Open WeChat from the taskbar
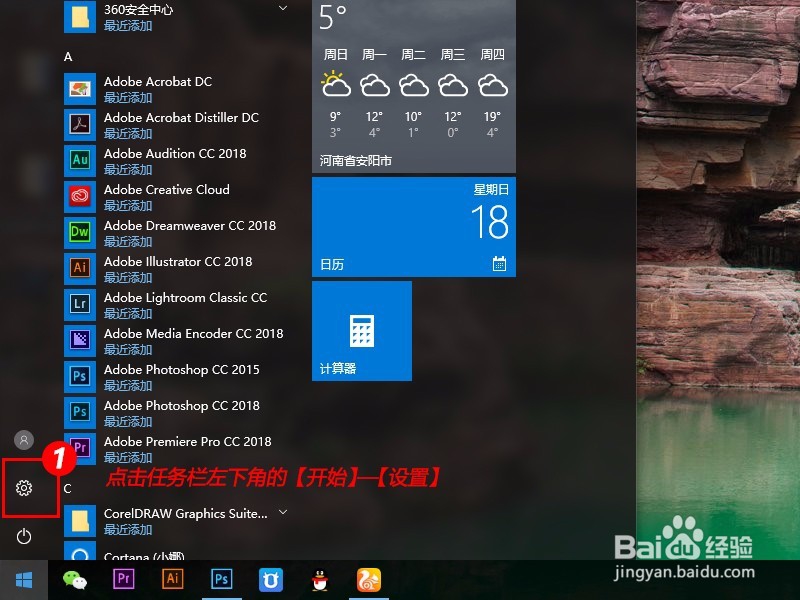 pyautogui.click(x=75, y=580)
